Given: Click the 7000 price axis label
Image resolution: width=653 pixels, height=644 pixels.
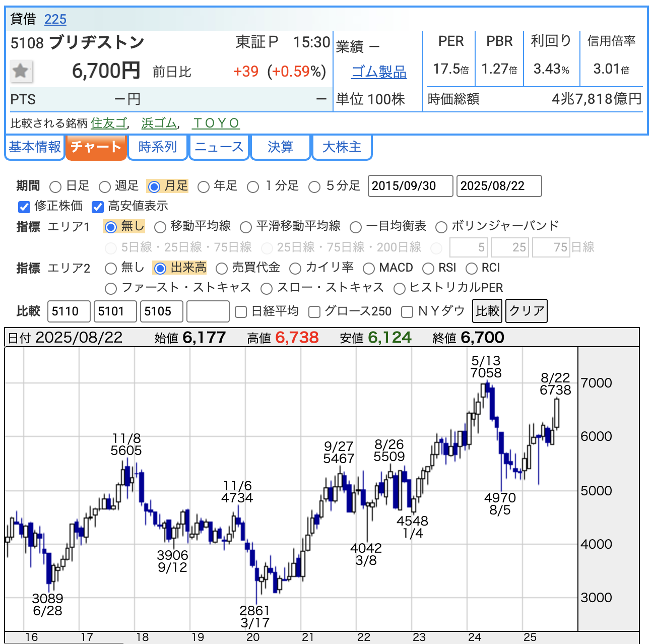Looking at the screenshot, I should (x=597, y=383).
